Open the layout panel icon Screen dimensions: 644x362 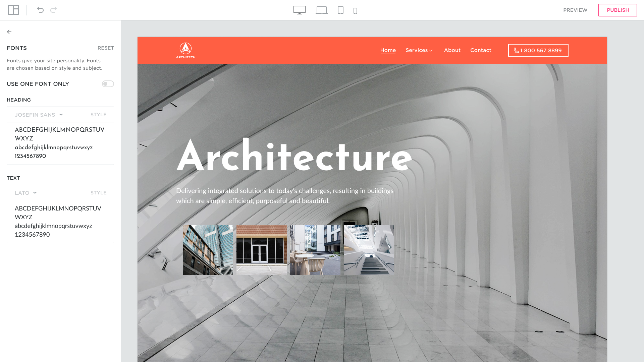coord(13,10)
